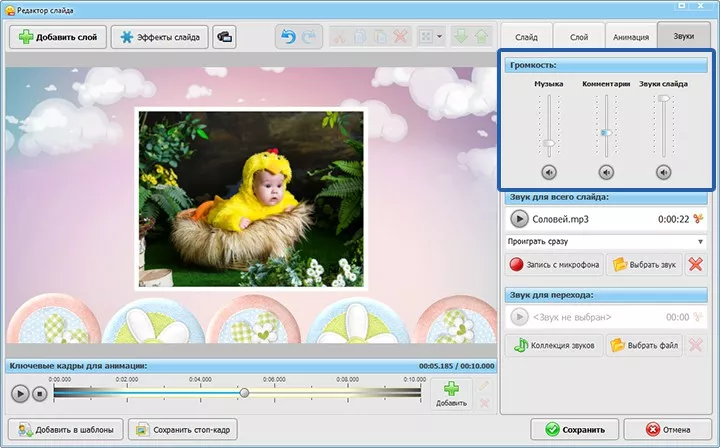Image resolution: width=720 pixels, height=448 pixels.
Task: Trim Соловей.mp3 with the scissors icon
Action: coord(696,219)
